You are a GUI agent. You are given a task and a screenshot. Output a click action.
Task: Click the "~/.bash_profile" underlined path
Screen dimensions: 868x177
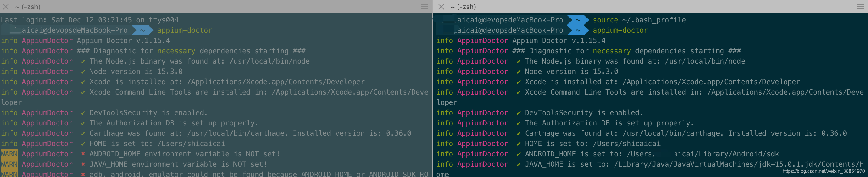tap(654, 20)
